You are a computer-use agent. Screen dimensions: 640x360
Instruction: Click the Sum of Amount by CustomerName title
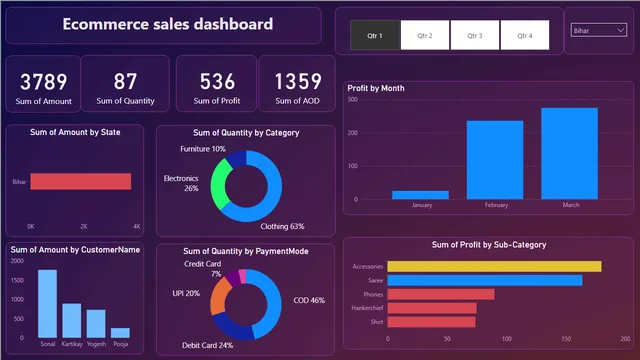pos(75,250)
